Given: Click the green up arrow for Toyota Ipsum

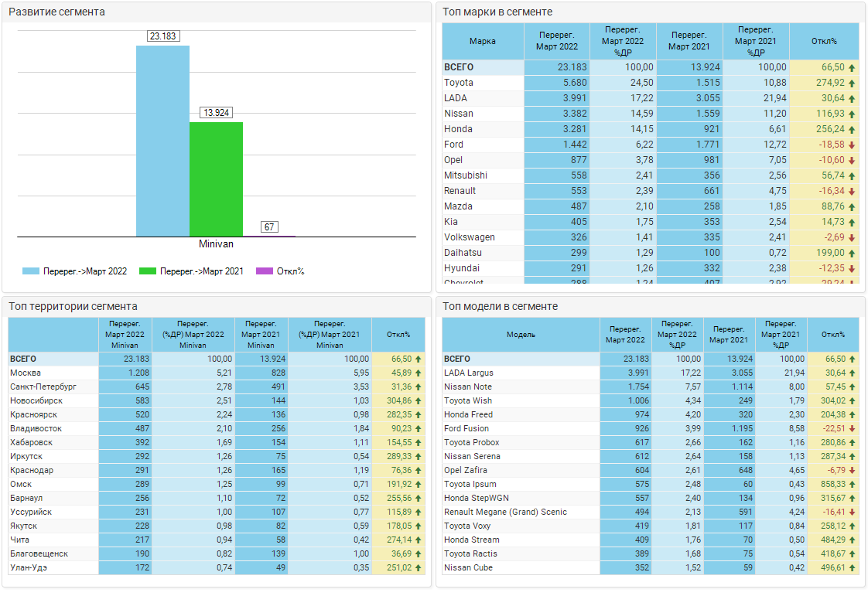Looking at the screenshot, I should (852, 485).
